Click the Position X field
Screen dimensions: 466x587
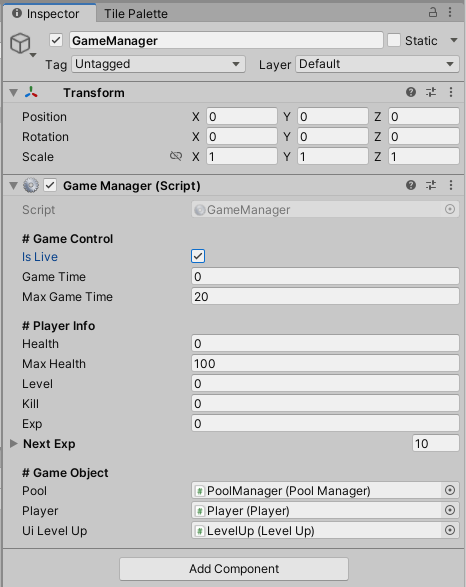click(242, 117)
